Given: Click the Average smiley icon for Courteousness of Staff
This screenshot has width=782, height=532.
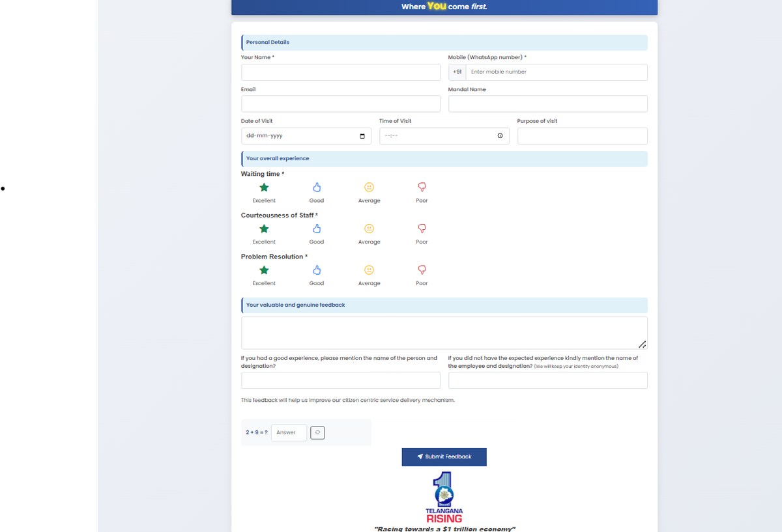Looking at the screenshot, I should click(369, 229).
